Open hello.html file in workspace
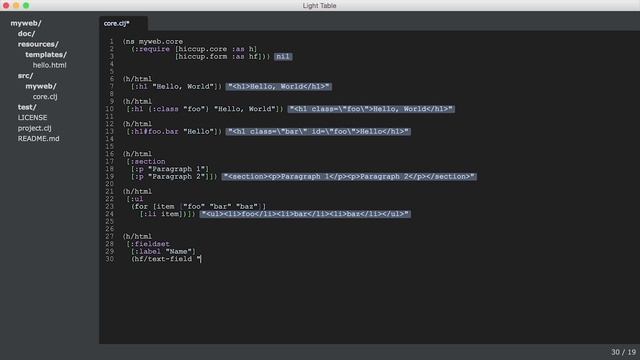Image resolution: width=640 pixels, height=360 pixels. pyautogui.click(x=49, y=65)
